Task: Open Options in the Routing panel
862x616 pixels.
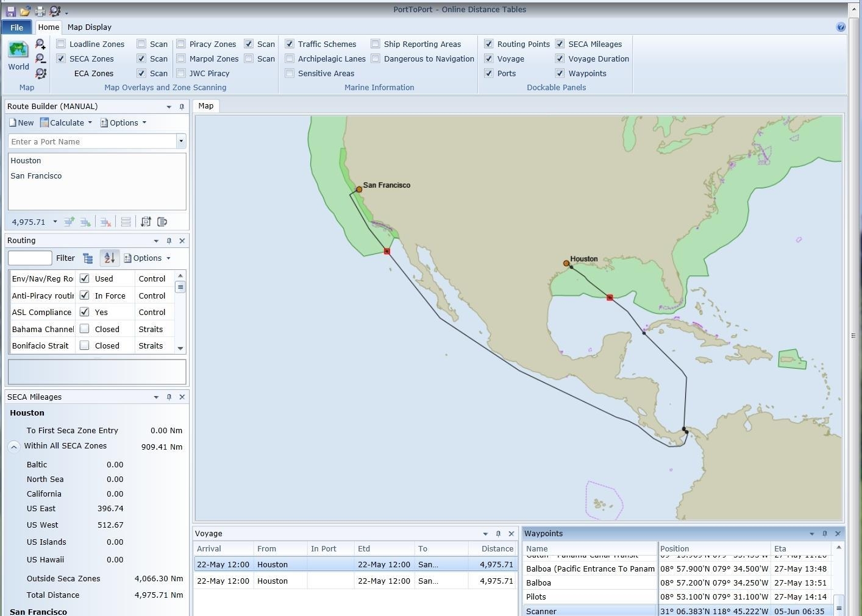Action: pos(147,258)
